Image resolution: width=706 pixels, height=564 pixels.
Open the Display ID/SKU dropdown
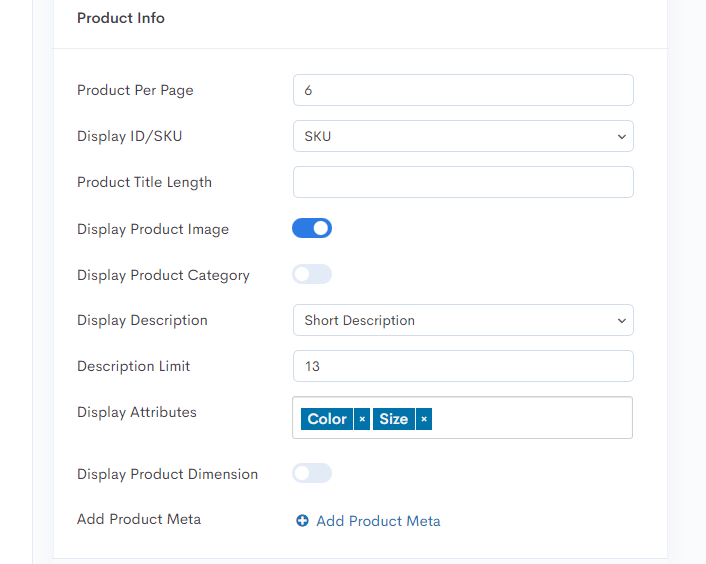(463, 136)
